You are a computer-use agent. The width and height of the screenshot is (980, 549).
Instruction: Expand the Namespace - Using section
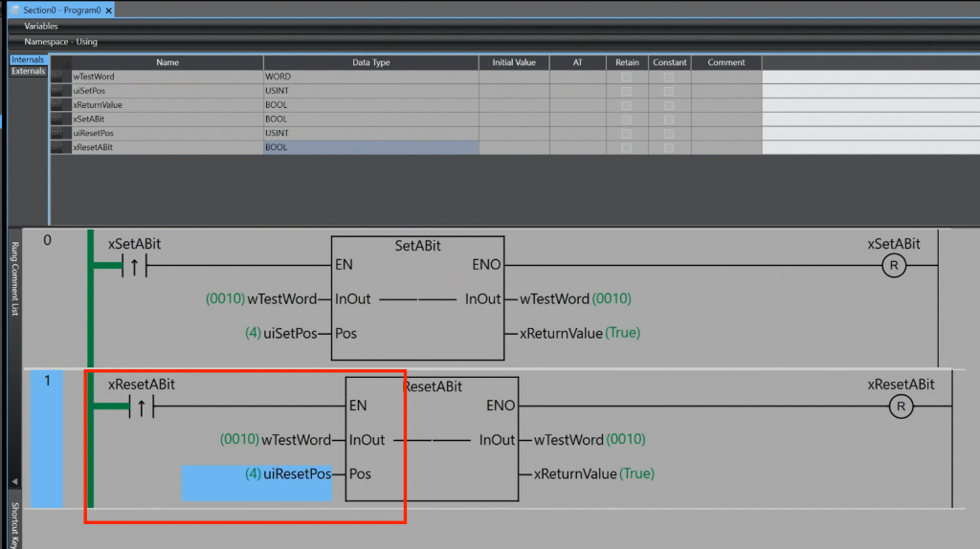(60, 42)
